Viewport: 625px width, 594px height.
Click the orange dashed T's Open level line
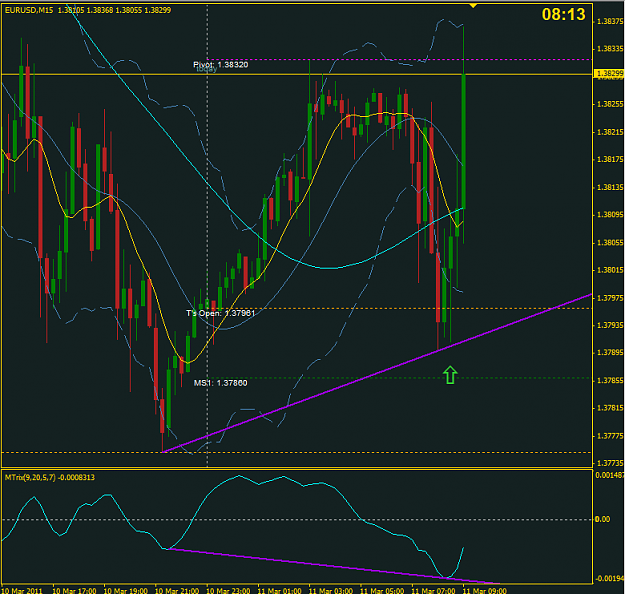tap(399, 309)
